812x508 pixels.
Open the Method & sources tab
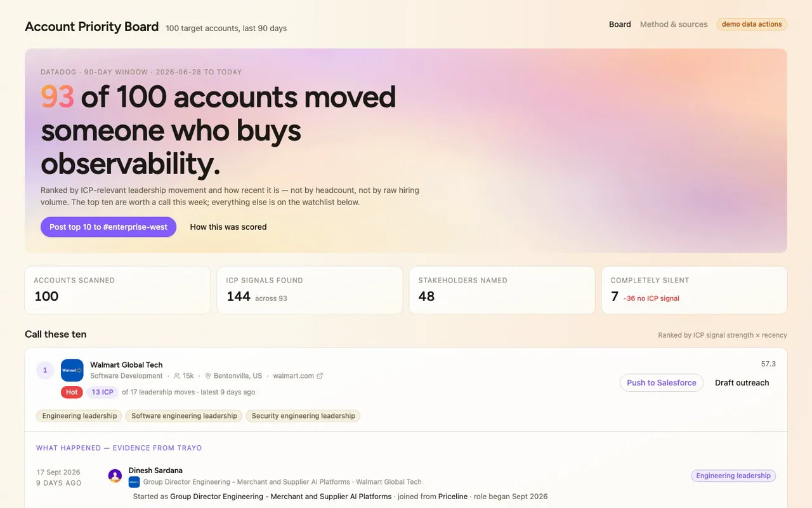(674, 24)
